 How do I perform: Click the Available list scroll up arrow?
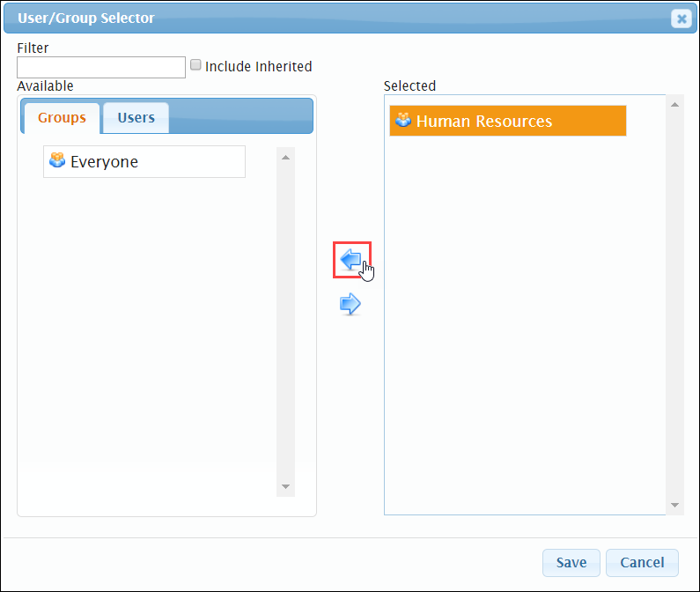click(x=285, y=158)
